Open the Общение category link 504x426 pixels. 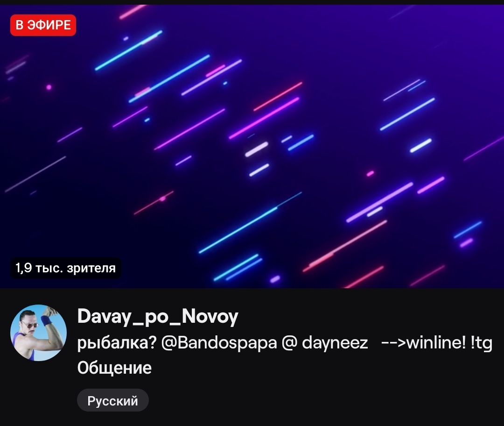(x=114, y=368)
